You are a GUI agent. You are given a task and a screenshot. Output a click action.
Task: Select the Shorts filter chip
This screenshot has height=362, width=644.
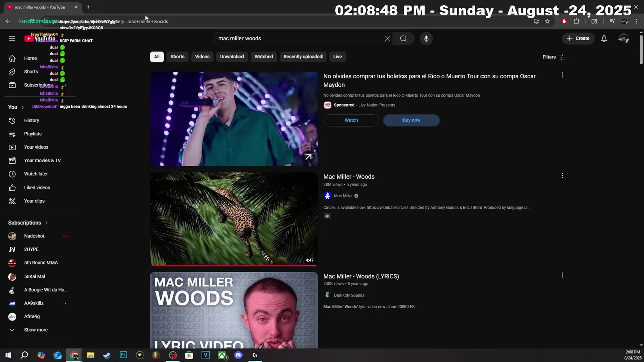(177, 57)
